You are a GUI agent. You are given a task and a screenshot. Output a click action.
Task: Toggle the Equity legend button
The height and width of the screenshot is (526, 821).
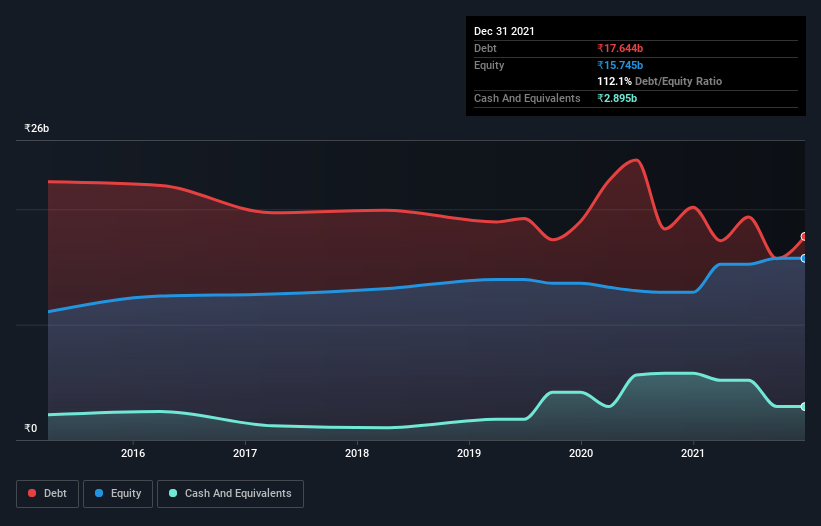click(x=118, y=494)
